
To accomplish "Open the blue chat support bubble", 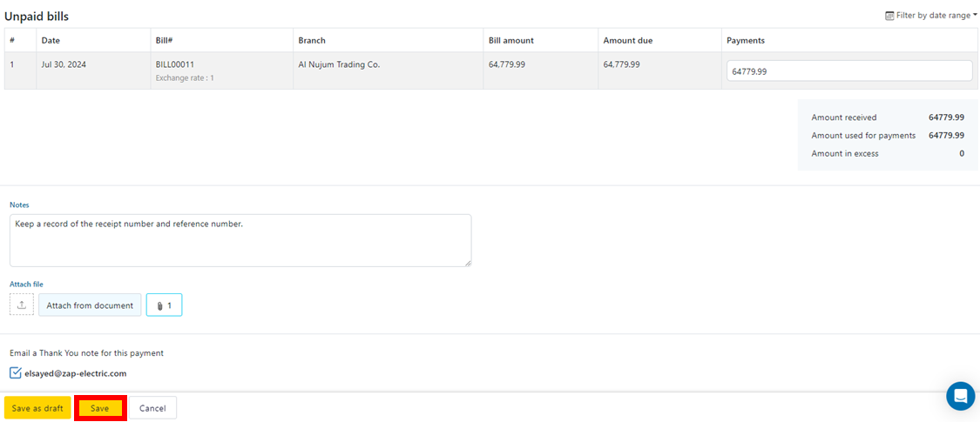I will pyautogui.click(x=960, y=396).
